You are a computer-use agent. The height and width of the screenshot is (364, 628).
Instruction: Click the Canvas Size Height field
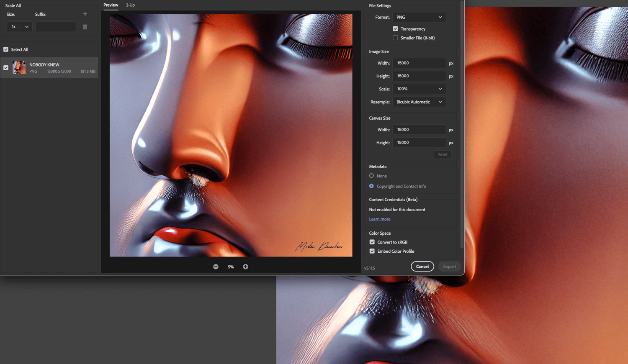[x=419, y=142]
